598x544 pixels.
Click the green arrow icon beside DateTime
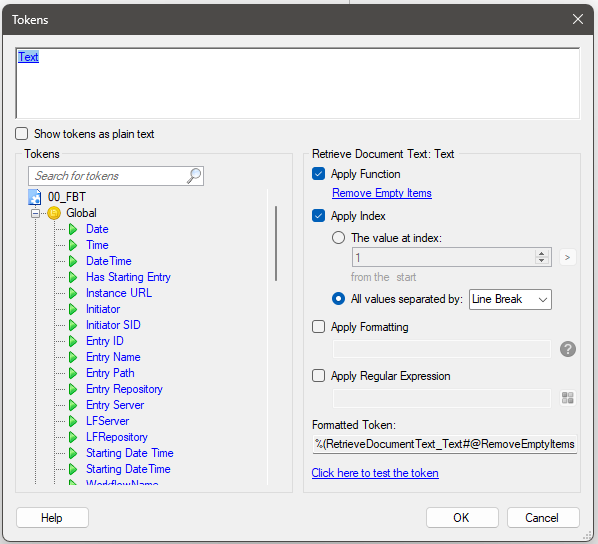(73, 261)
